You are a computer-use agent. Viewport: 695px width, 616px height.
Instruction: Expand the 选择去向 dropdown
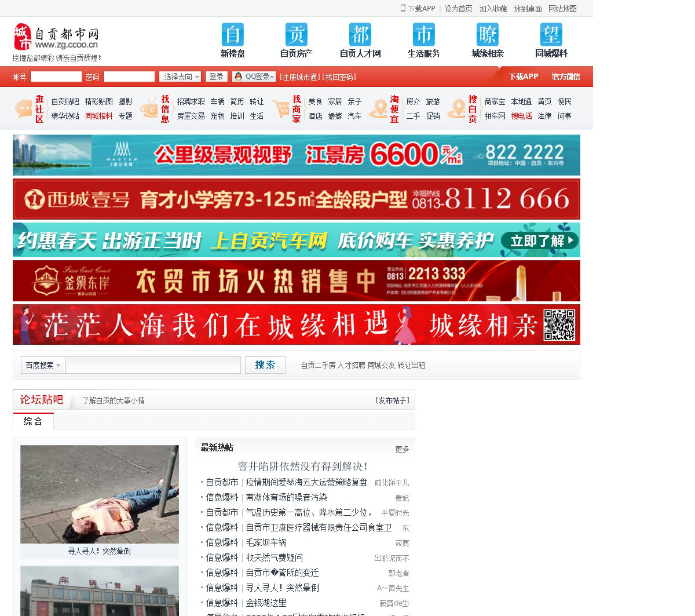click(x=180, y=76)
